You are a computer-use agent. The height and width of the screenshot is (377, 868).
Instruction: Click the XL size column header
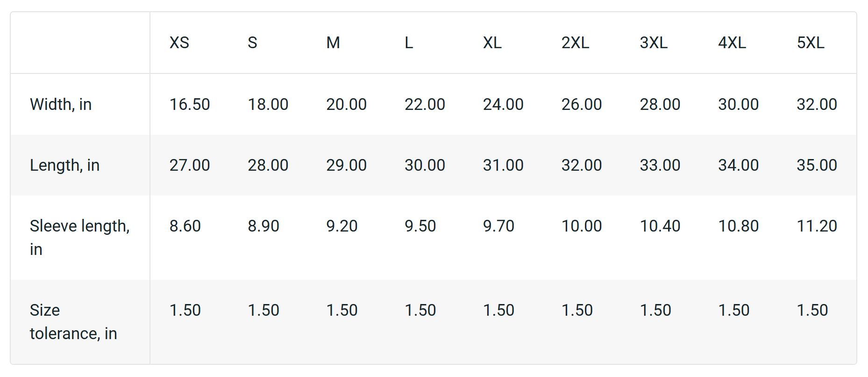[x=492, y=43]
